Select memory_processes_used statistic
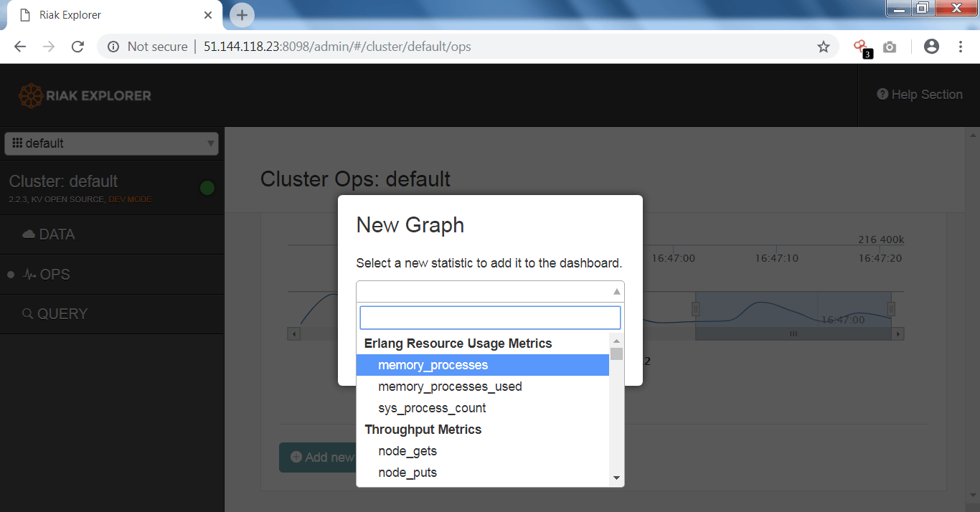 (x=483, y=387)
